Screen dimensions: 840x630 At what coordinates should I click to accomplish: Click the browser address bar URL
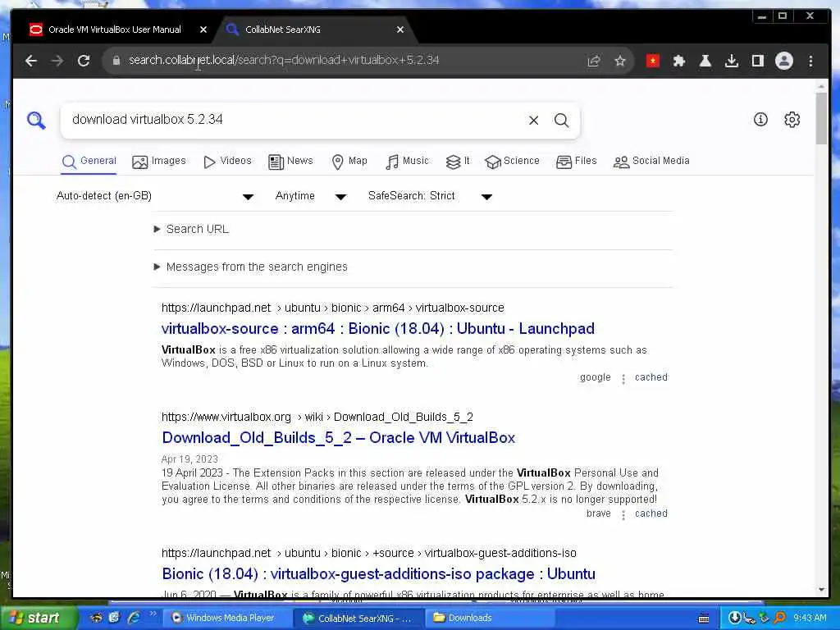pyautogui.click(x=284, y=61)
